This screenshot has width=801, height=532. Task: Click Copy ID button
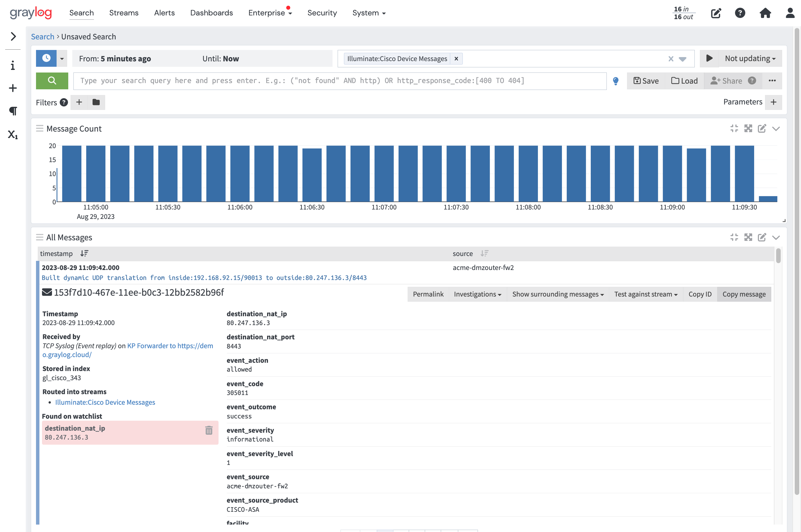700,294
